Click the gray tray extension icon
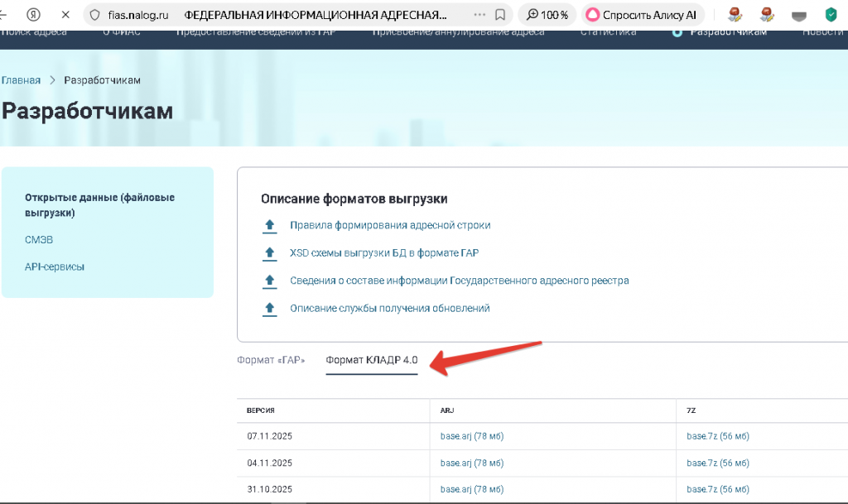The height and width of the screenshot is (504, 848). 799,17
